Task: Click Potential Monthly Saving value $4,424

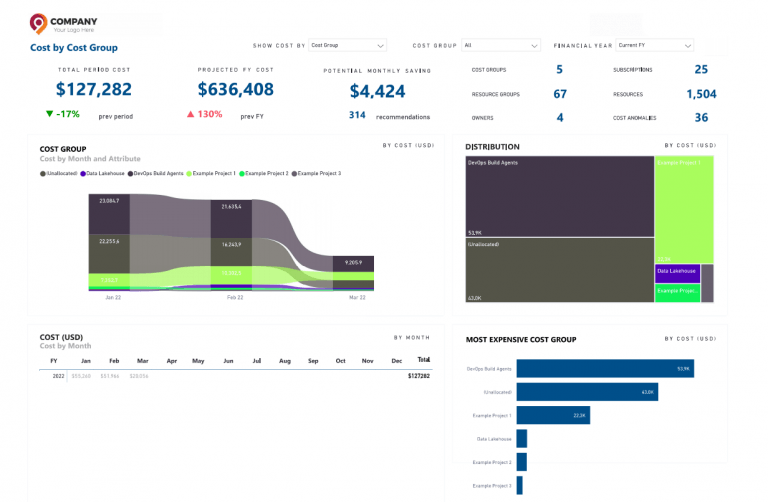Action: 377,91
